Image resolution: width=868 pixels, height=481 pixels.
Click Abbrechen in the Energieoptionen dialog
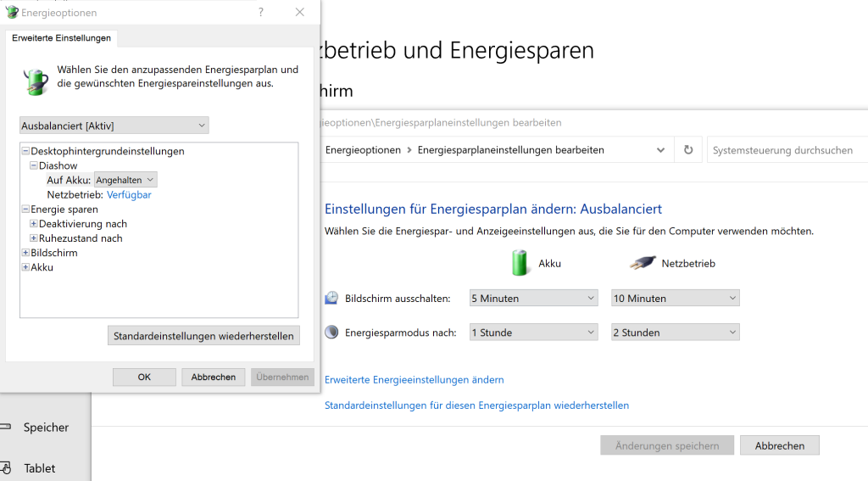click(213, 377)
